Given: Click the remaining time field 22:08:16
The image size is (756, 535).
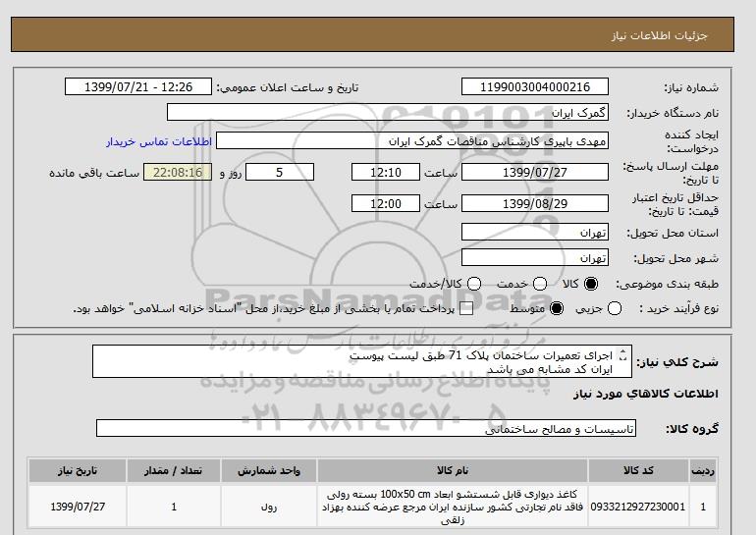Looking at the screenshot, I should click(178, 172).
